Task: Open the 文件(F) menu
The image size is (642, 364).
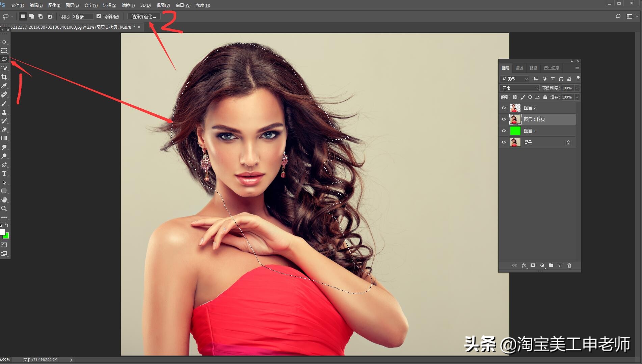Action: (18, 5)
